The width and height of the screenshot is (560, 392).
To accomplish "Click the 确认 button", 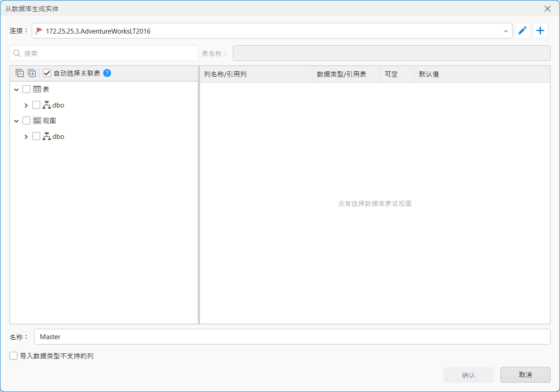I will [x=469, y=375].
